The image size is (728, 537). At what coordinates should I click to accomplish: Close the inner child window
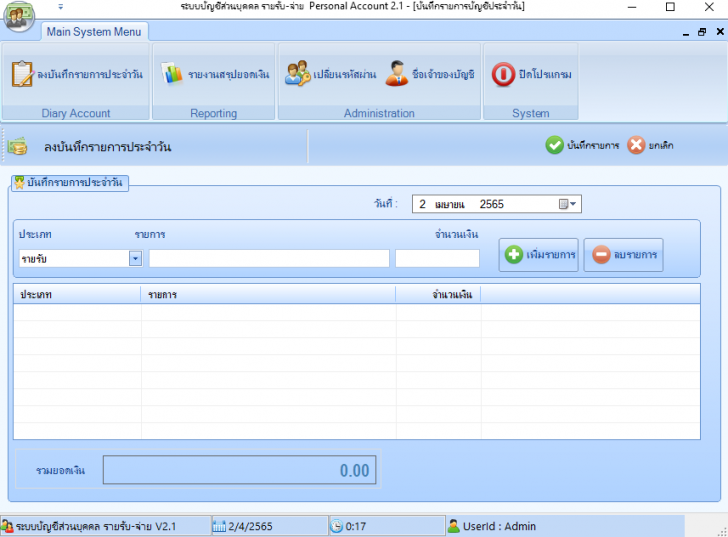pos(720,32)
